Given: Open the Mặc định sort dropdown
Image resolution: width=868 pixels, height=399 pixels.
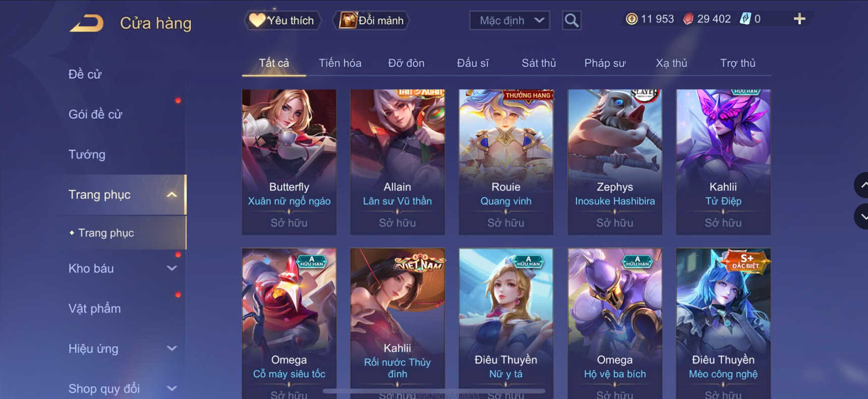Looking at the screenshot, I should [510, 21].
